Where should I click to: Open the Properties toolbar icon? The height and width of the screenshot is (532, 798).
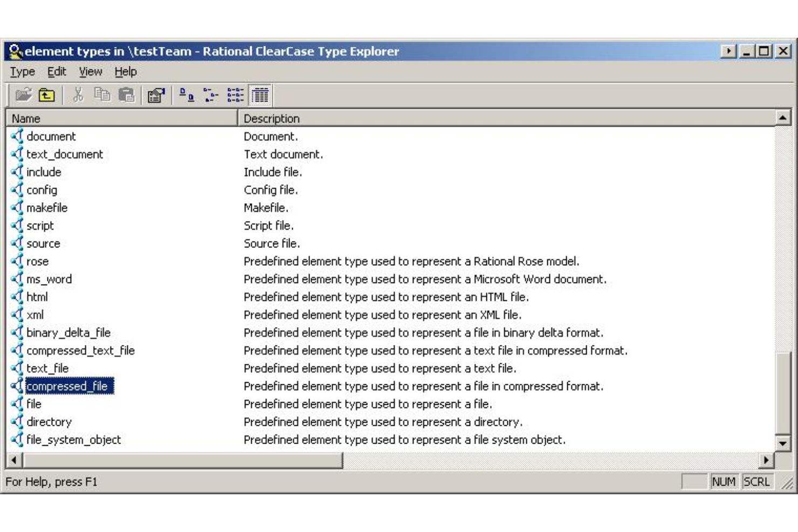point(157,95)
